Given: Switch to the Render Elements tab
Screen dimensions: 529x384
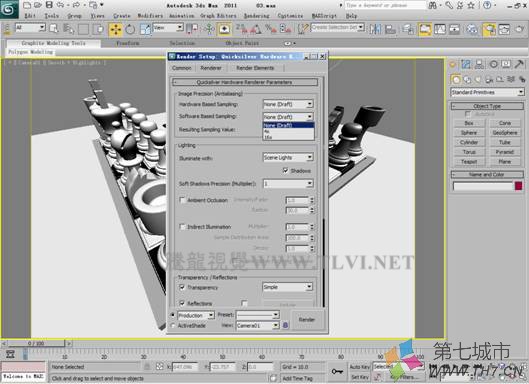Looking at the screenshot, I should 255,68.
